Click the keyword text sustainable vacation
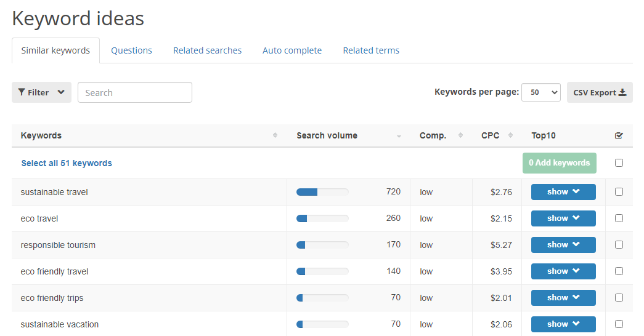 (x=60, y=324)
